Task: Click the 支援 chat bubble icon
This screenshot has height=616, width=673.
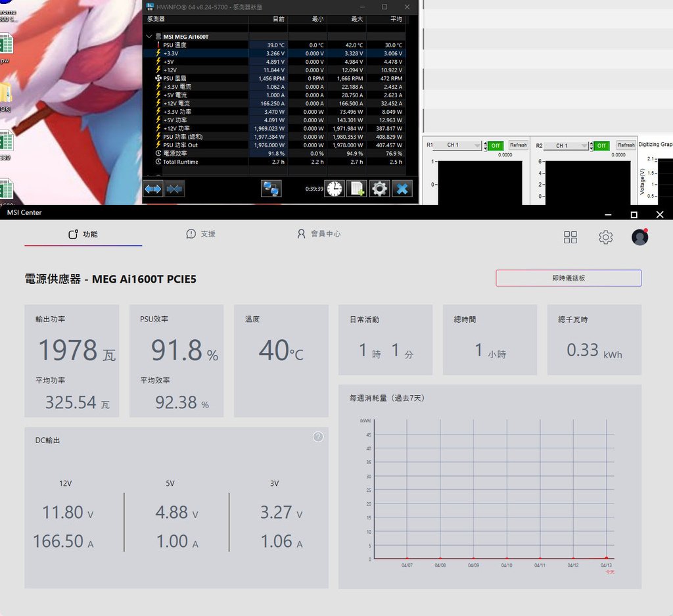Action: pyautogui.click(x=191, y=233)
